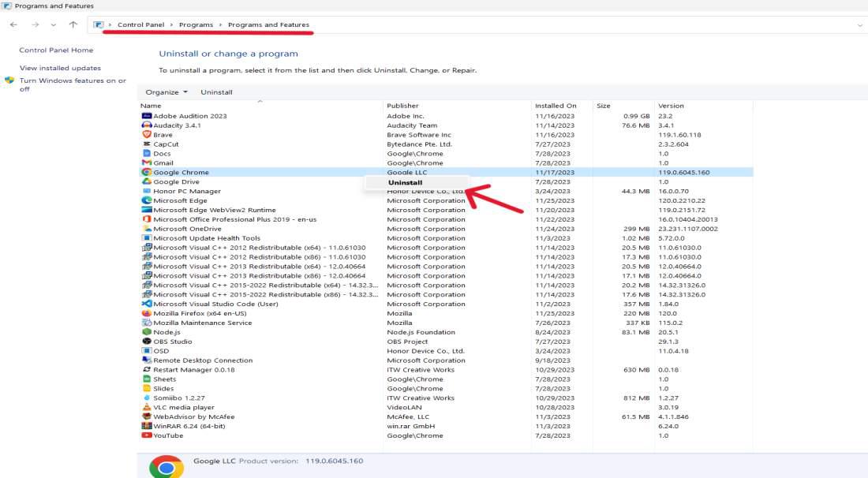The image size is (868, 478).
Task: Click the Remote Desktop Connection icon
Action: point(147,360)
